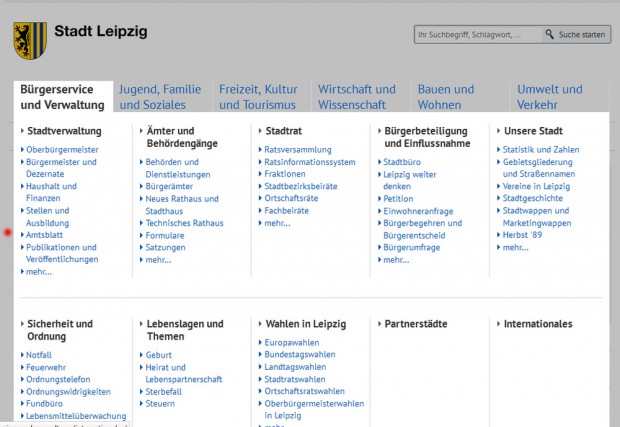Open Vereine in Leipzig link
The width and height of the screenshot is (620, 427).
(536, 186)
